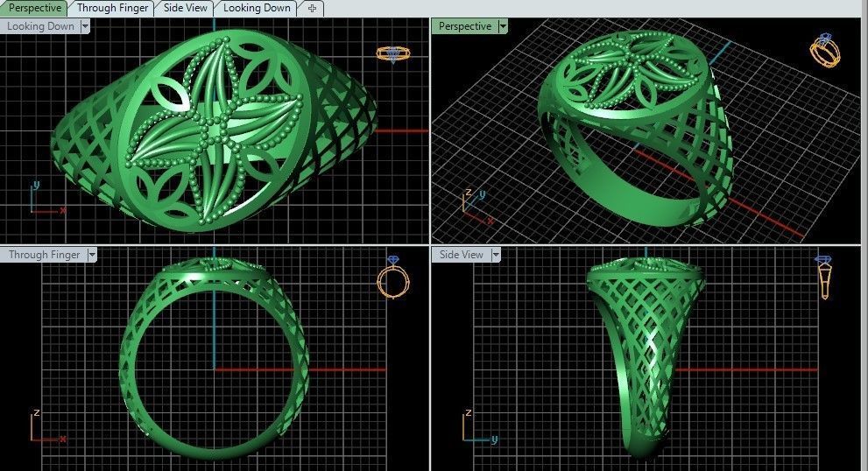Click the ring orientation icon in Looking Down viewport

393,53
